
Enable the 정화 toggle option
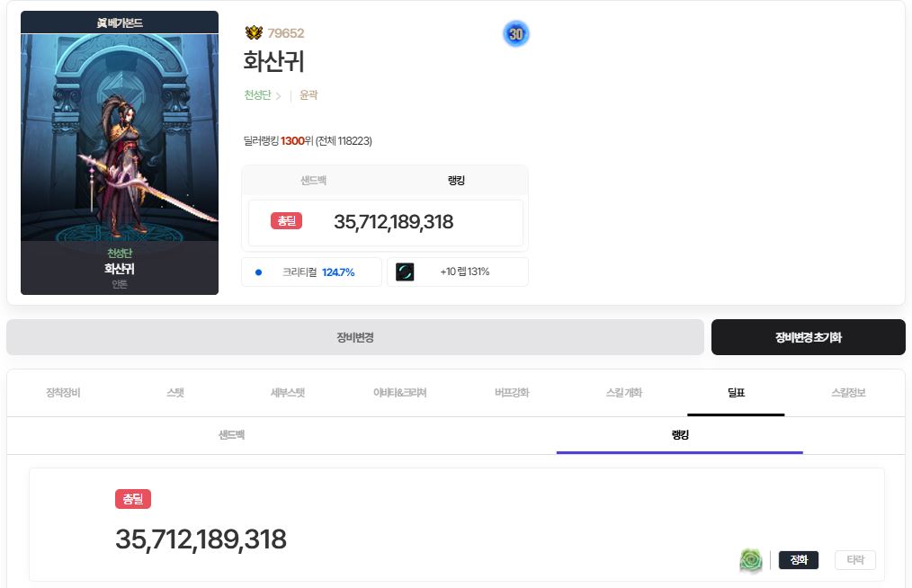coord(798,560)
